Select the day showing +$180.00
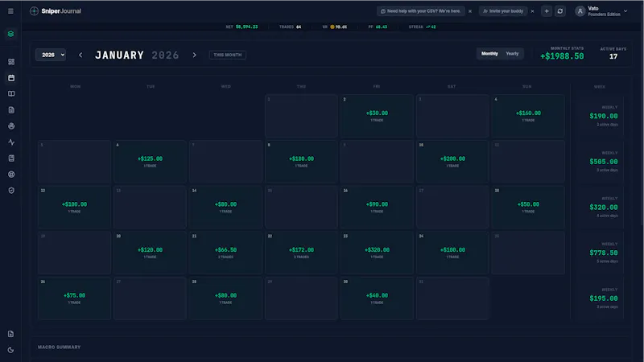 point(301,162)
